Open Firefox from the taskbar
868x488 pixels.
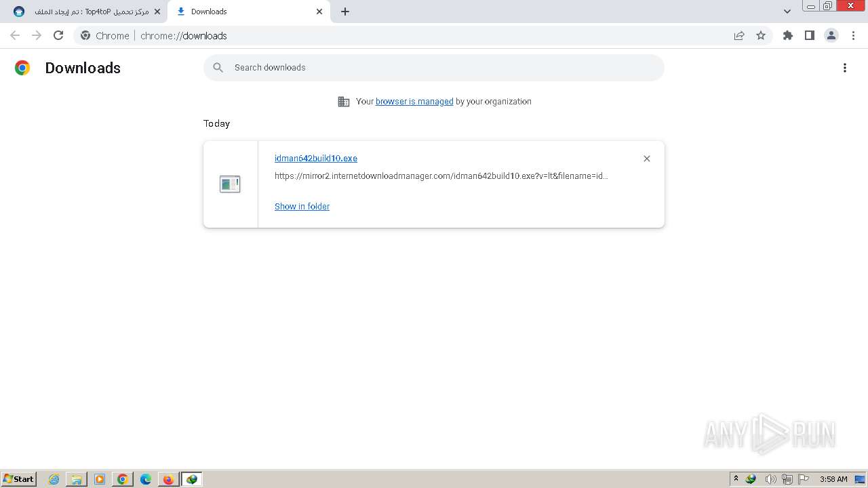point(168,479)
